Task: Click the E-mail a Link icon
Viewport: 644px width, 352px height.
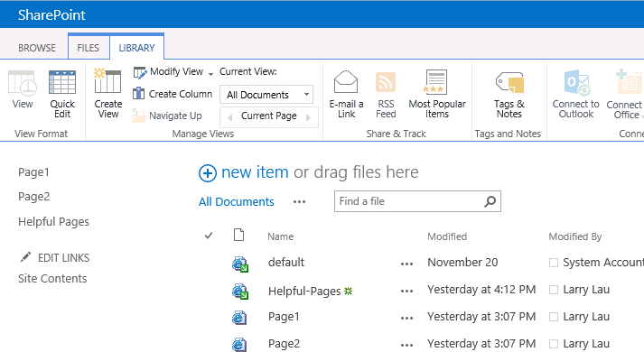Action: pyautogui.click(x=346, y=82)
